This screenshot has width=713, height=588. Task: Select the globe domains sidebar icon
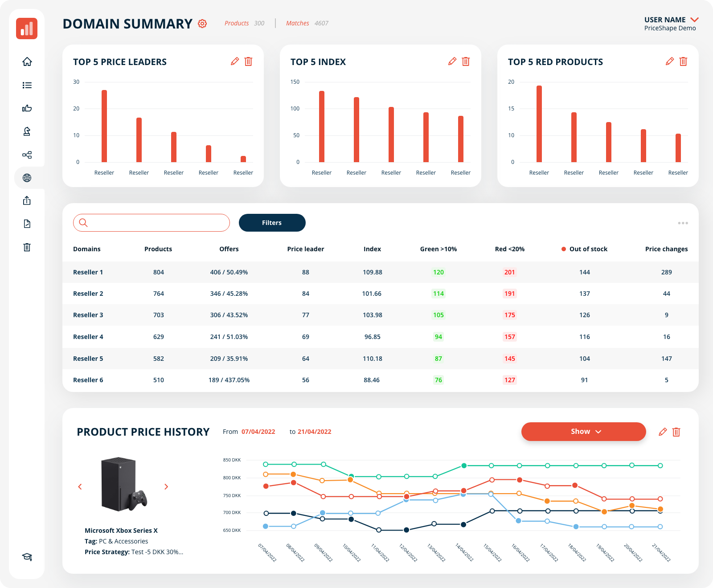click(27, 178)
